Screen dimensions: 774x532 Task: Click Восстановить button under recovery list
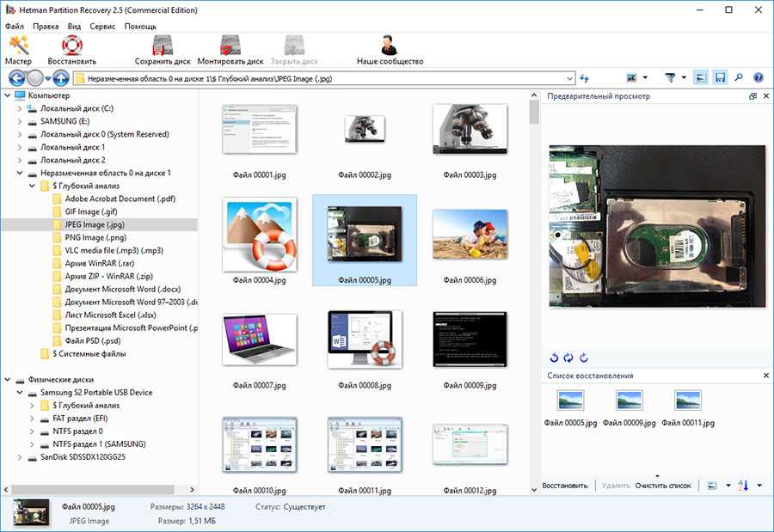pyautogui.click(x=565, y=486)
